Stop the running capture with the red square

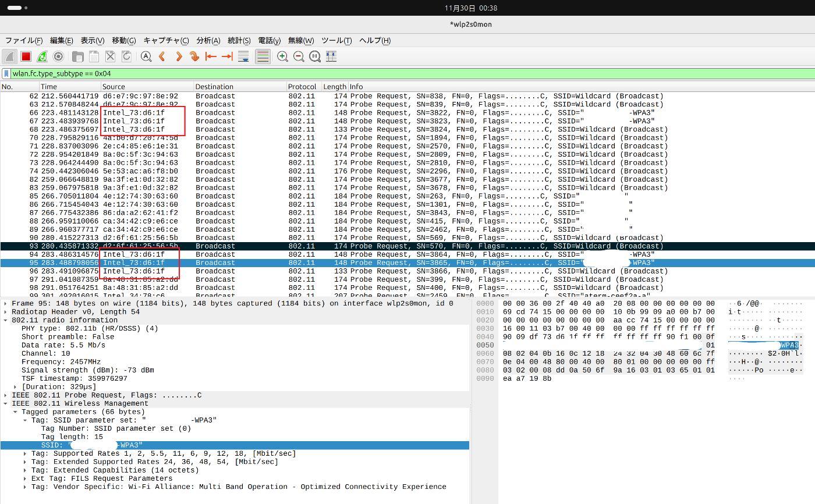26,56
